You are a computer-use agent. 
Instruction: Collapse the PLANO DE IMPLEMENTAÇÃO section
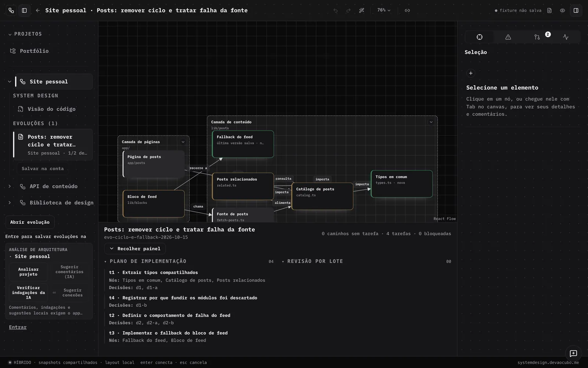pyautogui.click(x=146, y=261)
